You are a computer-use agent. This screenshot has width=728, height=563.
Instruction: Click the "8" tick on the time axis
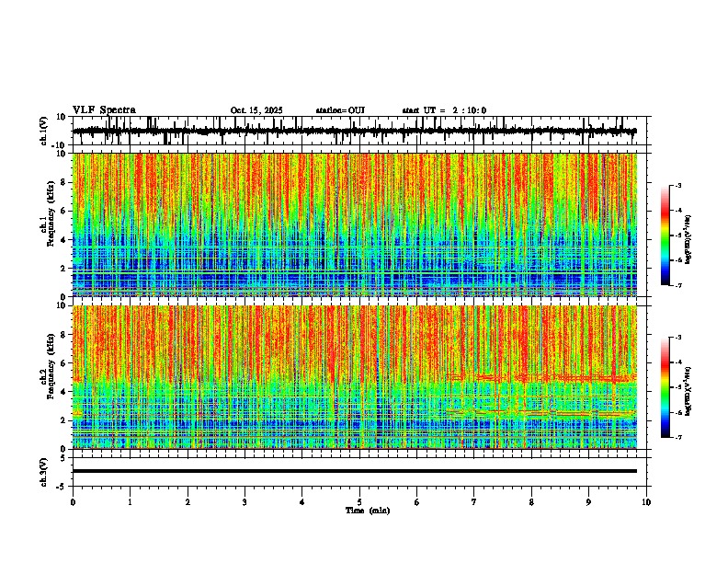click(531, 502)
